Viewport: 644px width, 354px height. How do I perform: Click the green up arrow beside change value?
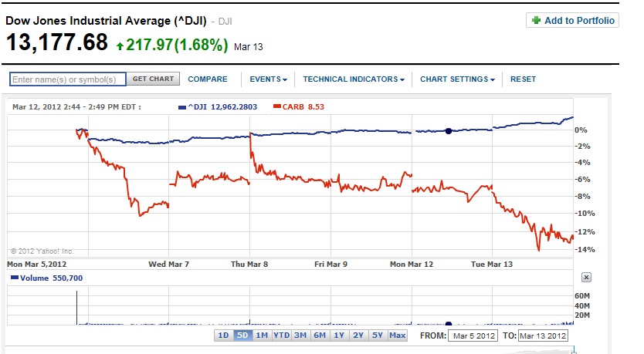point(120,46)
